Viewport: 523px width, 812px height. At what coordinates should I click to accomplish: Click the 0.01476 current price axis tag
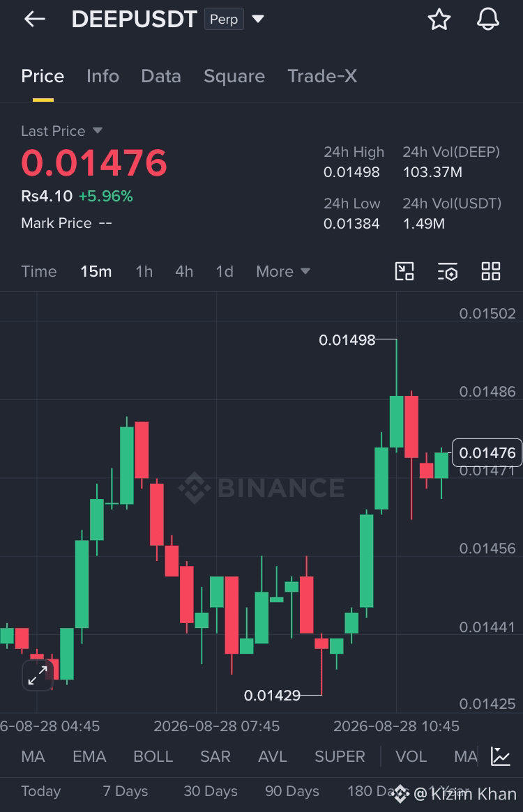click(487, 452)
